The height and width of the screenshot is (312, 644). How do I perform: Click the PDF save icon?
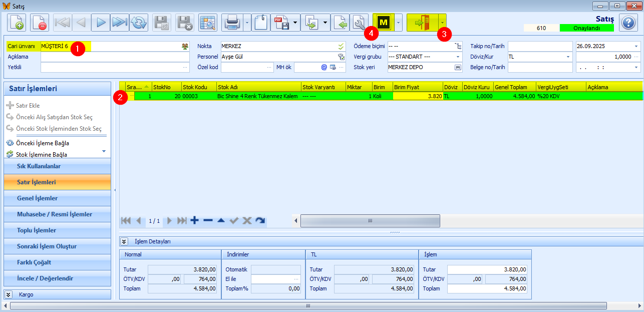click(280, 23)
